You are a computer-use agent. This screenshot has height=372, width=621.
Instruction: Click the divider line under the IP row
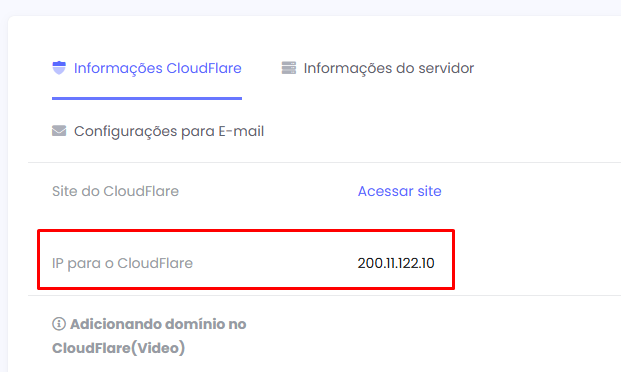tap(324, 296)
